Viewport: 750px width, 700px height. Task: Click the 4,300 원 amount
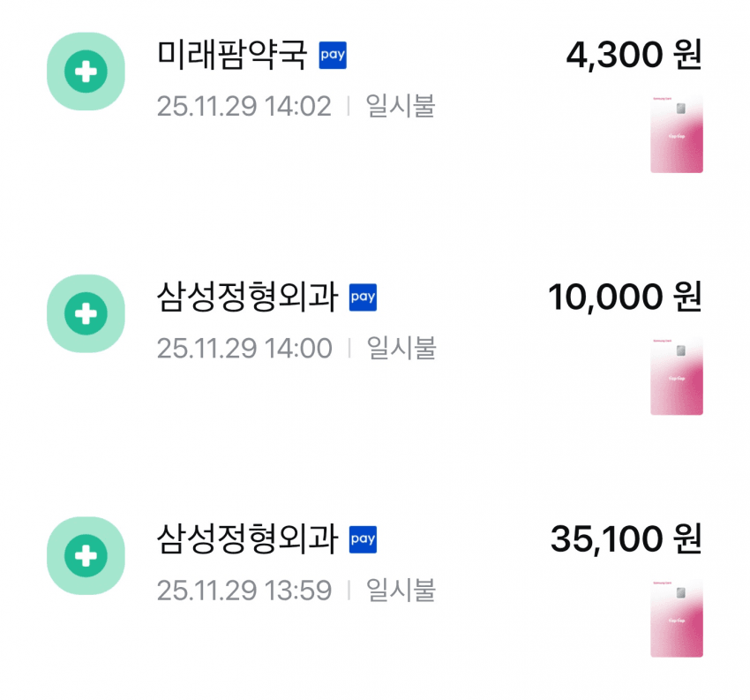(634, 56)
